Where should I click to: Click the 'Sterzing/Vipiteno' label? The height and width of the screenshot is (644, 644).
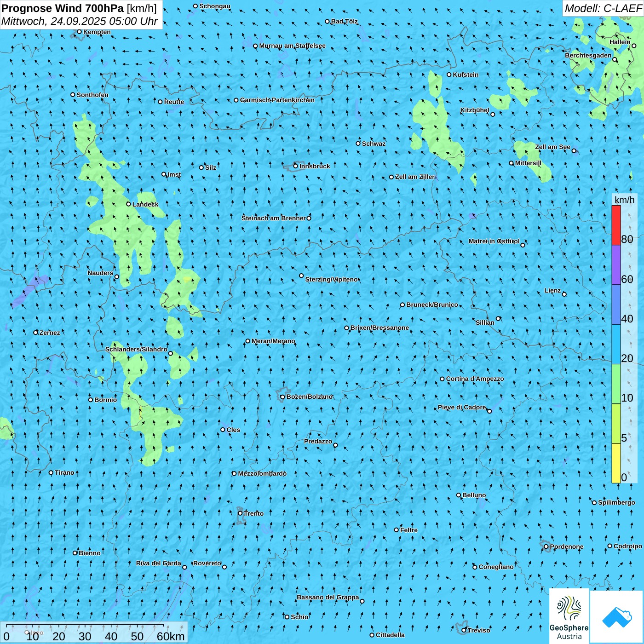[331, 279]
